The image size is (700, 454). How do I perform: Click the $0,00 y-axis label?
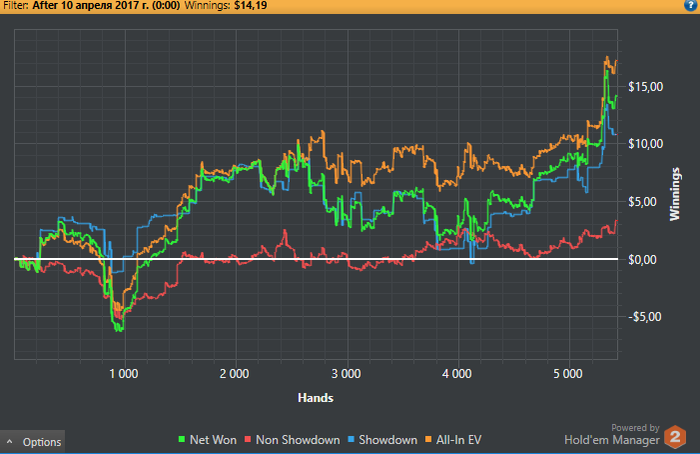(642, 259)
